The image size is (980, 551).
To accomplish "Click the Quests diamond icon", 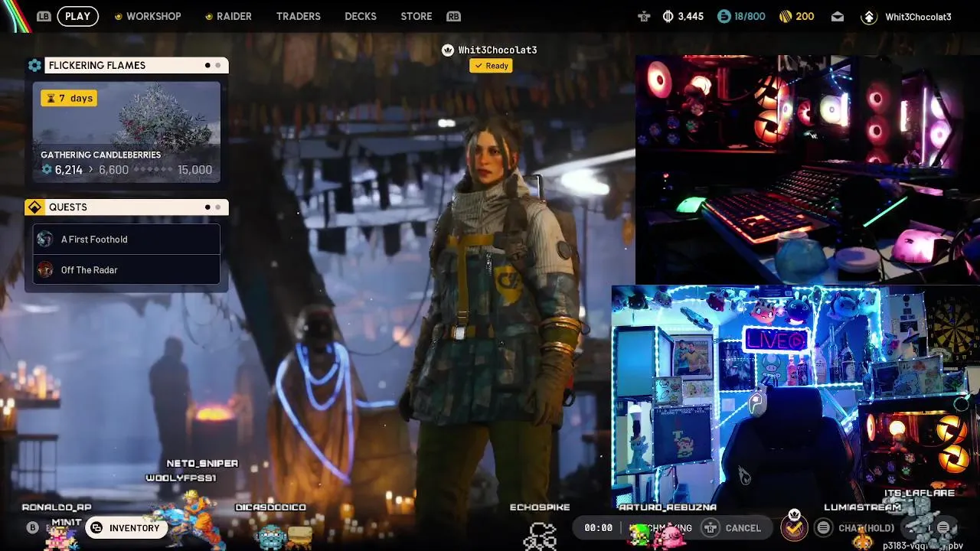I will 34,207.
